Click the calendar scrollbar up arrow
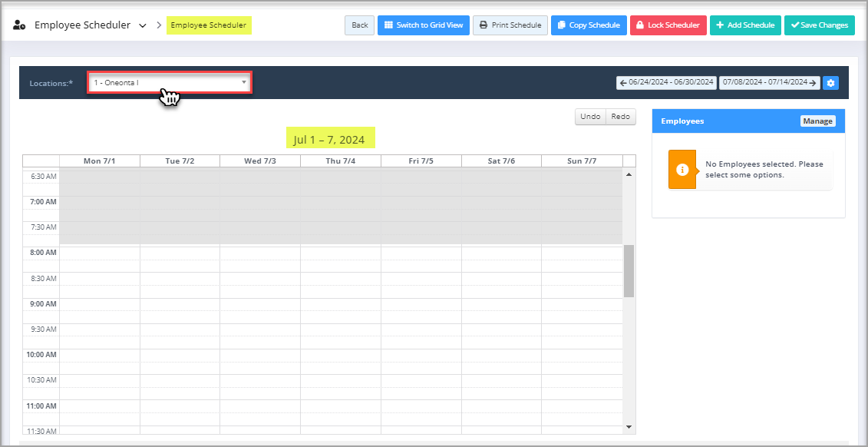 [629, 174]
